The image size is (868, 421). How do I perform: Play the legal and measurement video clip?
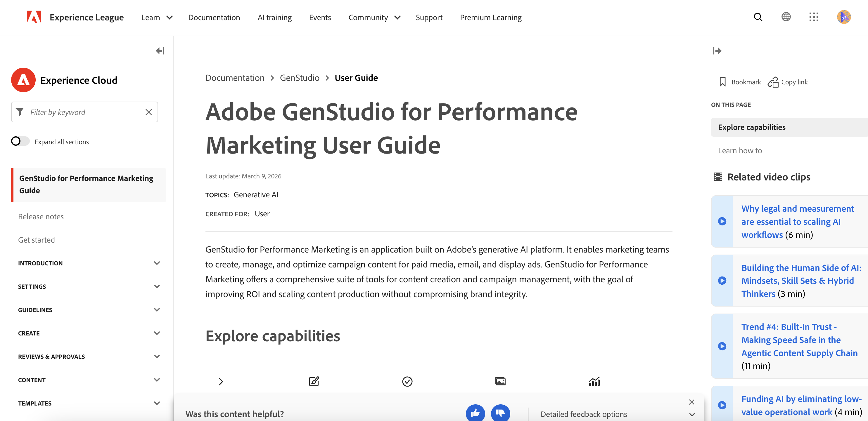tap(722, 221)
